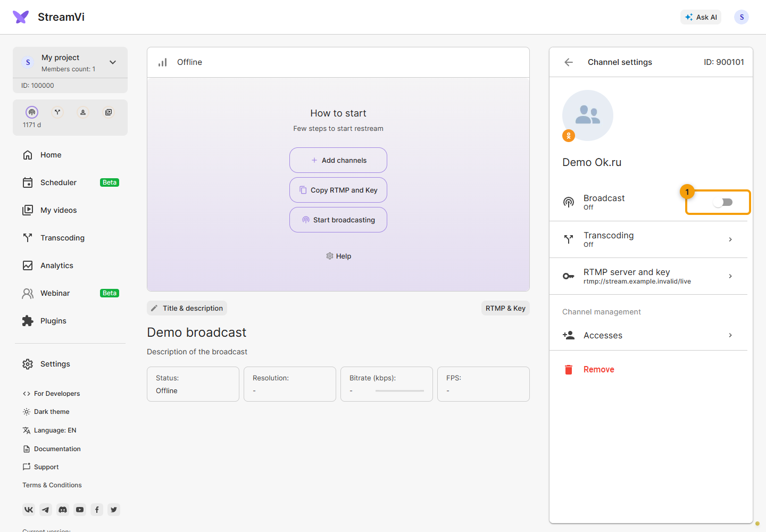766x532 pixels.
Task: Click the Ask AI button
Action: [701, 17]
